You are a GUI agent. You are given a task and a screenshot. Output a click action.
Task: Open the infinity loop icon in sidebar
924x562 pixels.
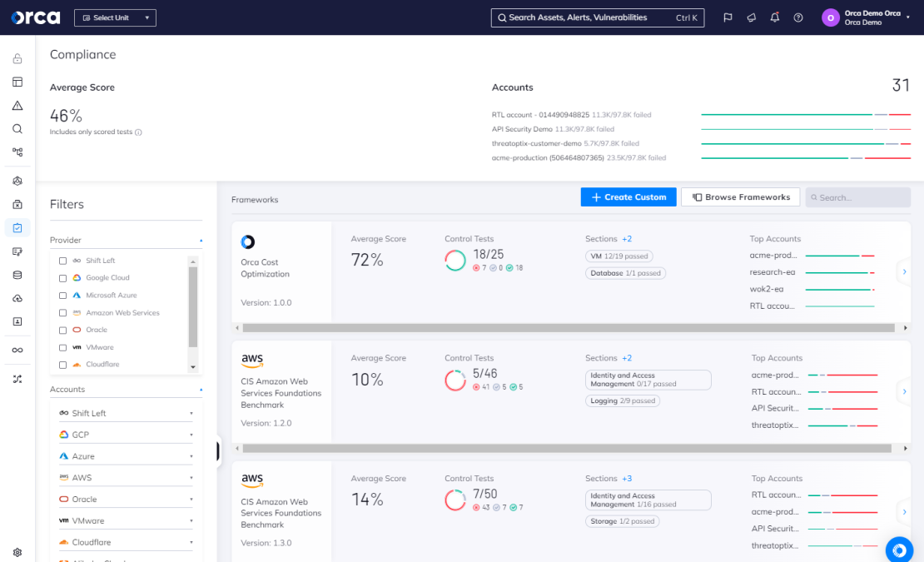point(17,350)
